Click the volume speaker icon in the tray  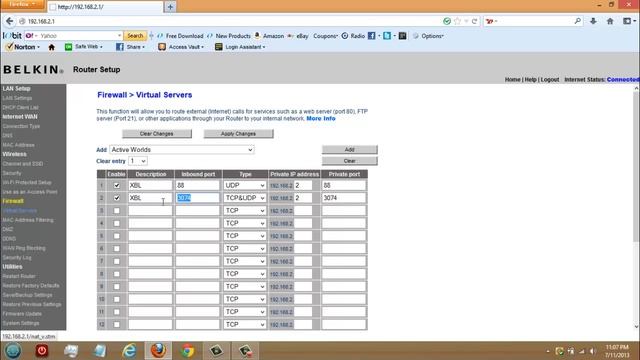click(x=593, y=351)
